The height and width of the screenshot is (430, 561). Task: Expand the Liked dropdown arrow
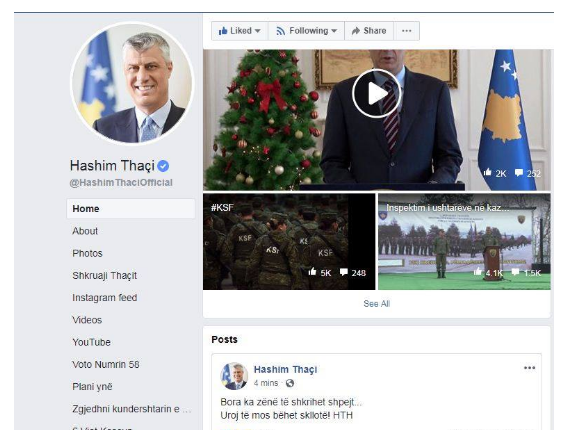coord(257,31)
